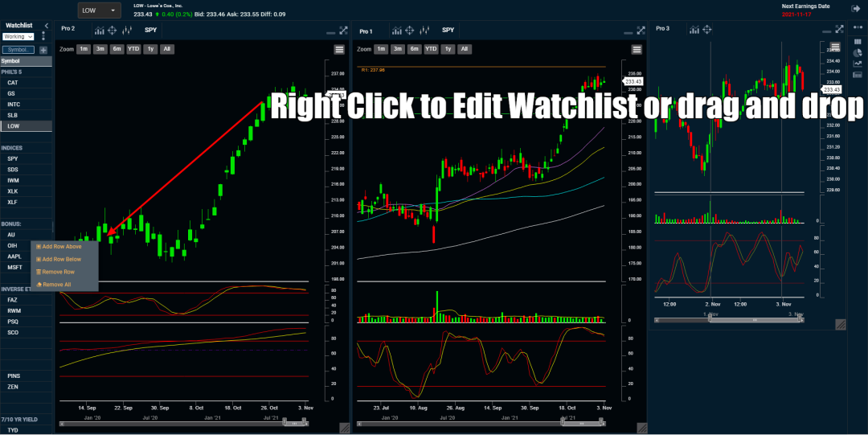Viewport: 868px width, 439px height.
Task: Open the LOW ticker dropdown at top
Action: pos(99,10)
